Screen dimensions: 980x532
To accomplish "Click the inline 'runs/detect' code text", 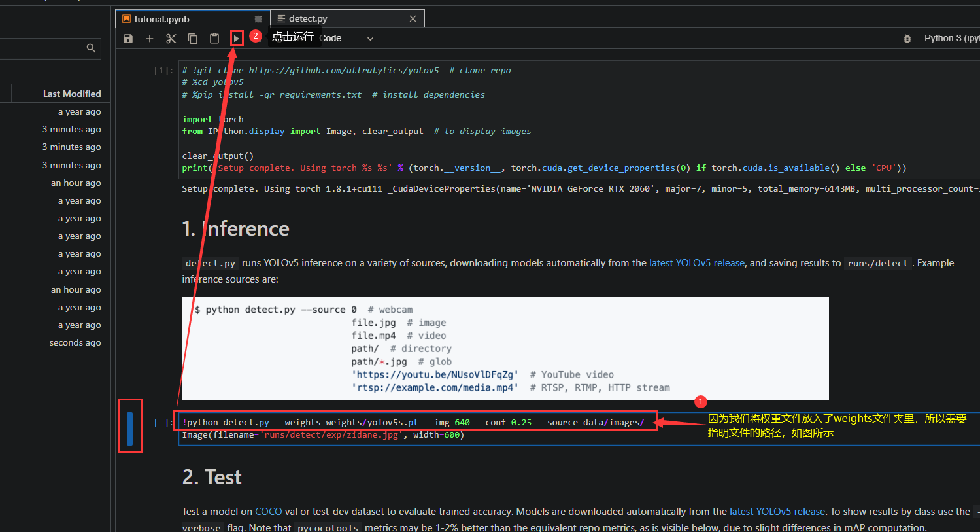I will tap(878, 263).
